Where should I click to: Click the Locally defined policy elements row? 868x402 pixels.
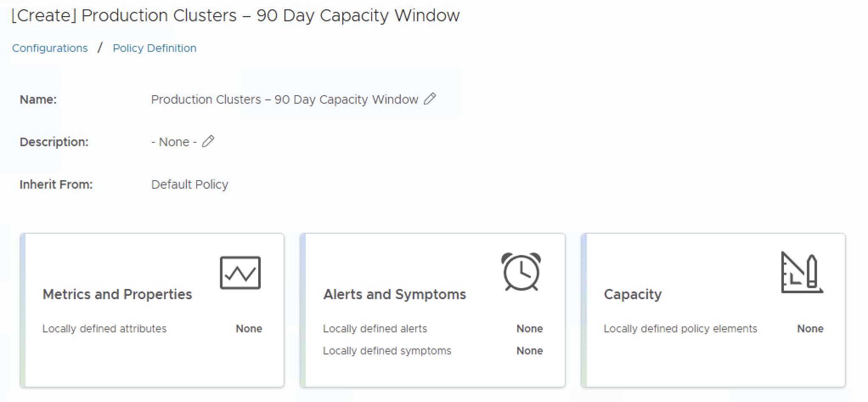680,328
